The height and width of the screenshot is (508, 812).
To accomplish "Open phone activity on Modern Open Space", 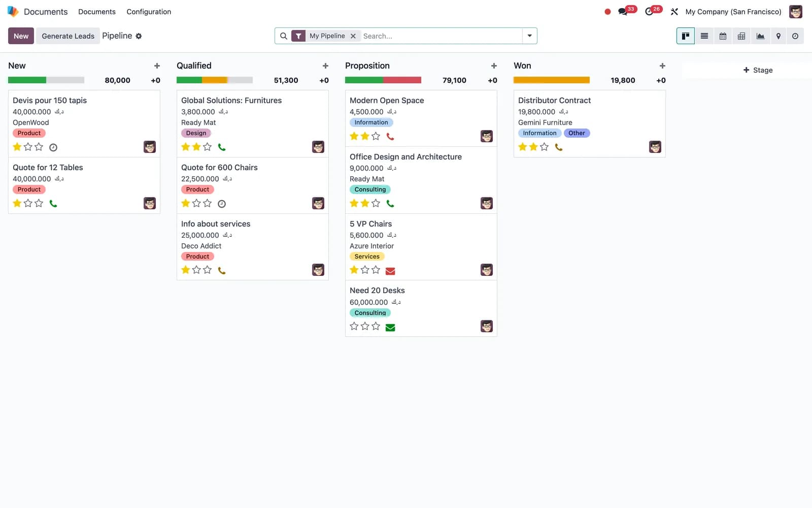I will [390, 137].
